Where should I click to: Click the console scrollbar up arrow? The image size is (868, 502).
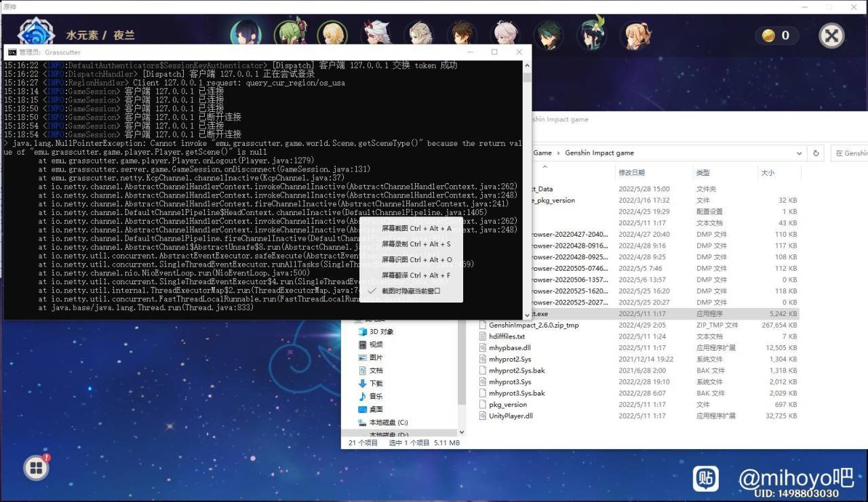pos(527,65)
